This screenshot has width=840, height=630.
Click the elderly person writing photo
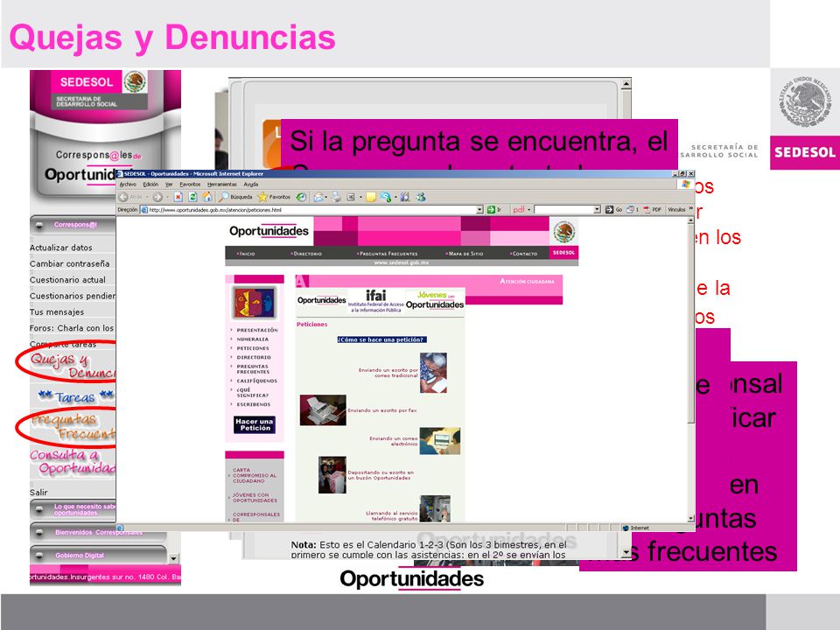click(x=433, y=373)
